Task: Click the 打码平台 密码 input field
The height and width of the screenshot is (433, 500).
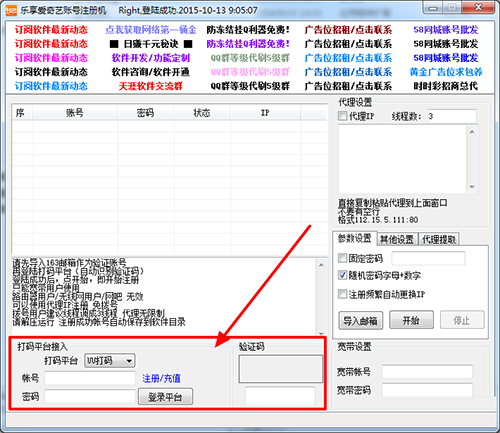Action: (90, 396)
